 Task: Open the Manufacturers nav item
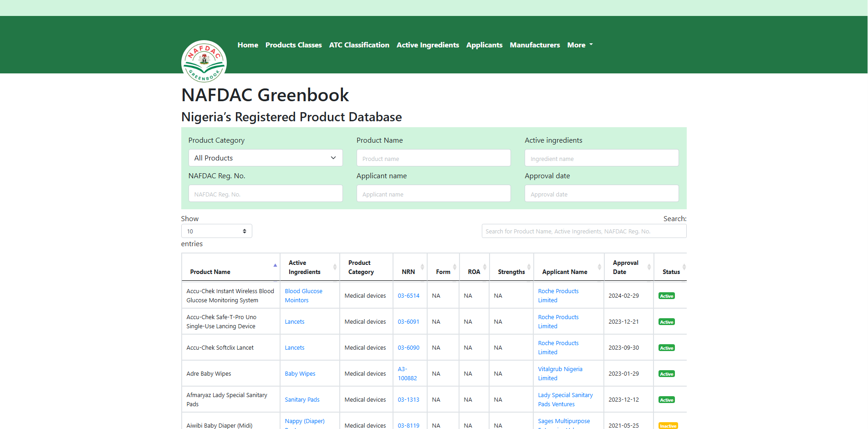[535, 45]
